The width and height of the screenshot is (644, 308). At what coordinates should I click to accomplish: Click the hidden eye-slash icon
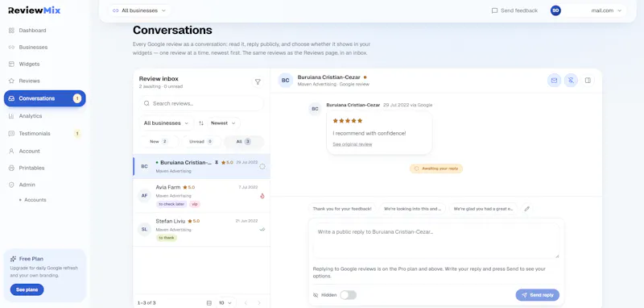coord(316,295)
